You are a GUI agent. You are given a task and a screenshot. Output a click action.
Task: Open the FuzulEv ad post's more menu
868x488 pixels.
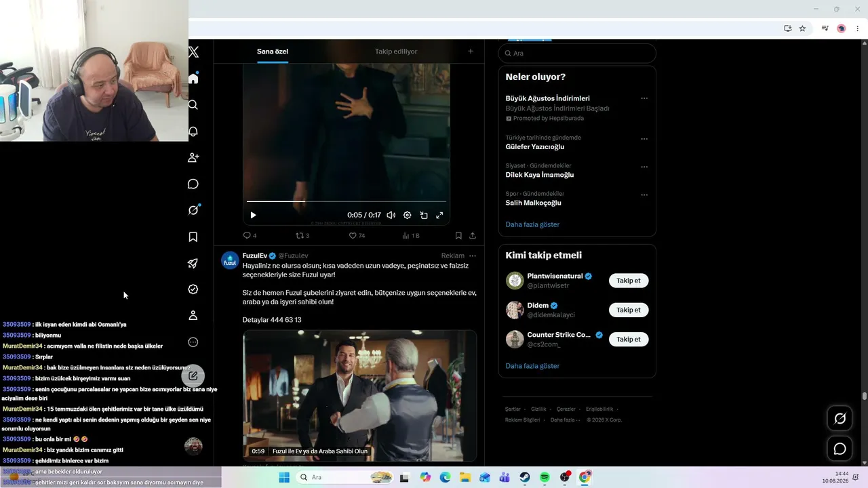tap(473, 256)
